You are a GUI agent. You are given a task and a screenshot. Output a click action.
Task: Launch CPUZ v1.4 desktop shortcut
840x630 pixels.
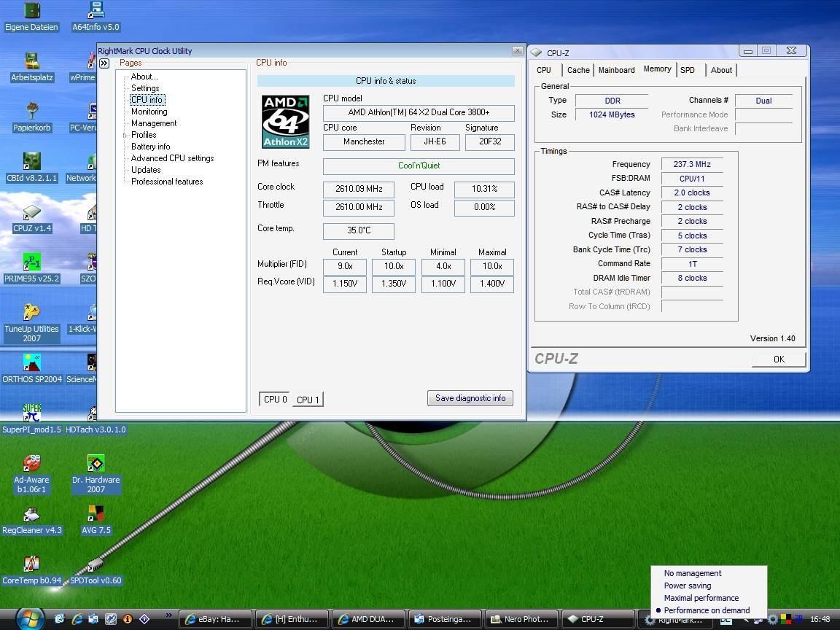point(31,219)
